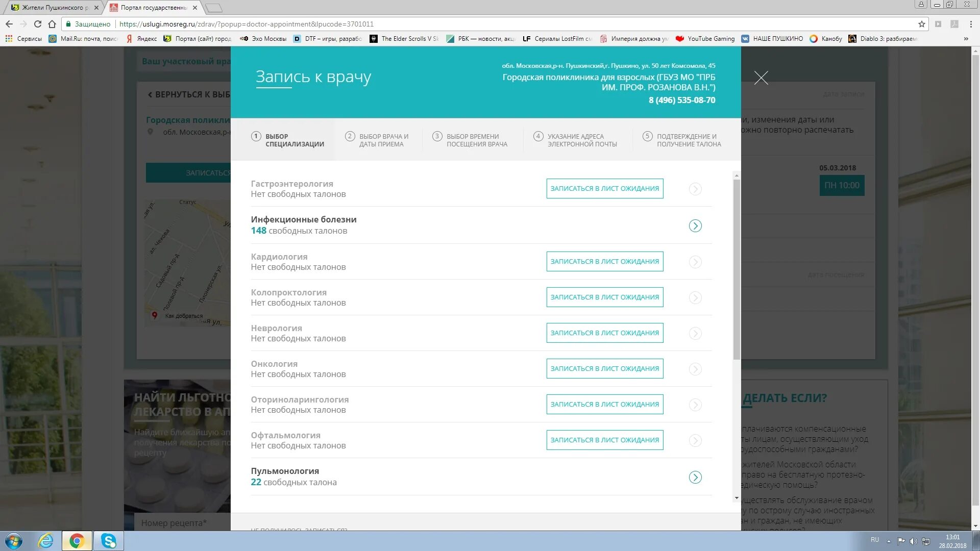Click Записаться в лист ожидания for Оториноларингология

[604, 404]
